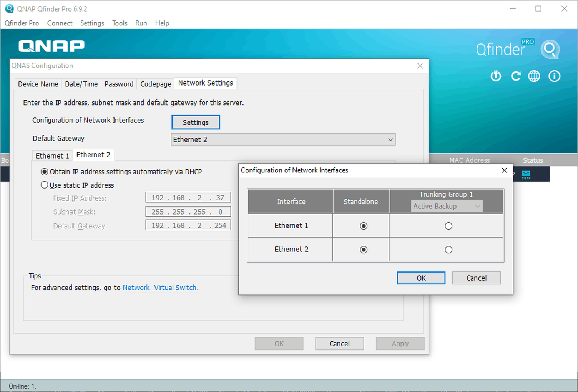The image size is (578, 392).
Task: Click the info icon in Qfinder header
Action: [554, 76]
